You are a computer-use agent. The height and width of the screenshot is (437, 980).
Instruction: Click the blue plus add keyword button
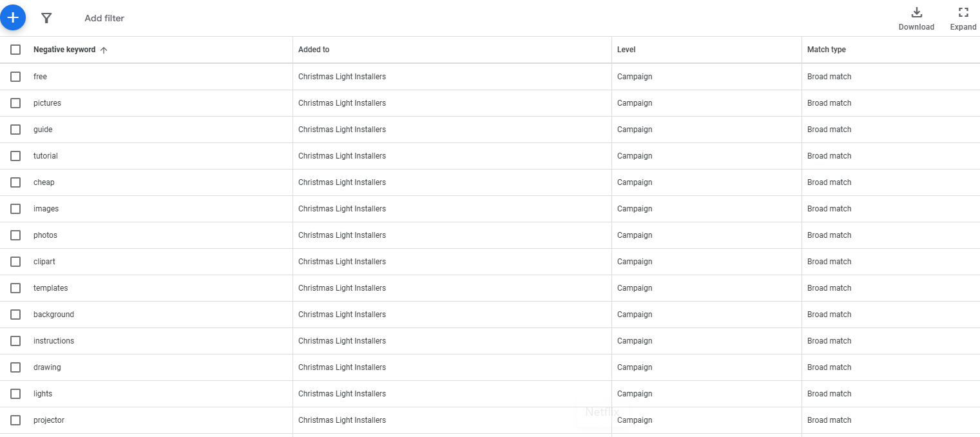click(13, 17)
